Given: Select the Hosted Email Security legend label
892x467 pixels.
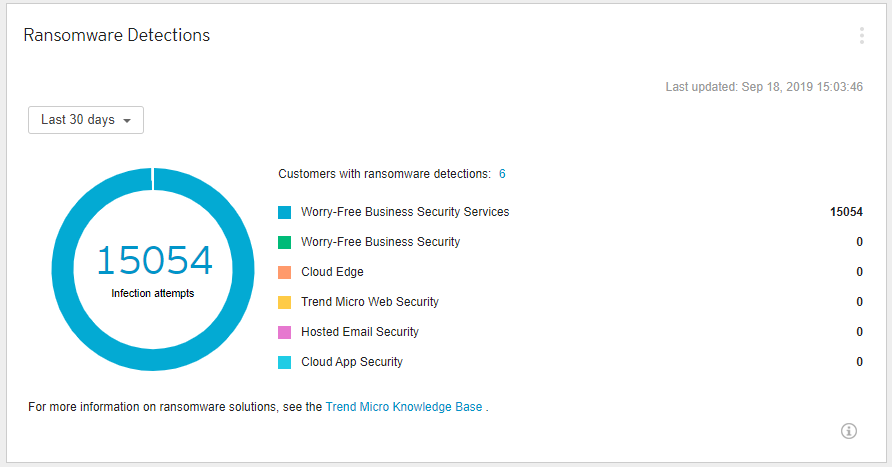Looking at the screenshot, I should click(360, 332).
